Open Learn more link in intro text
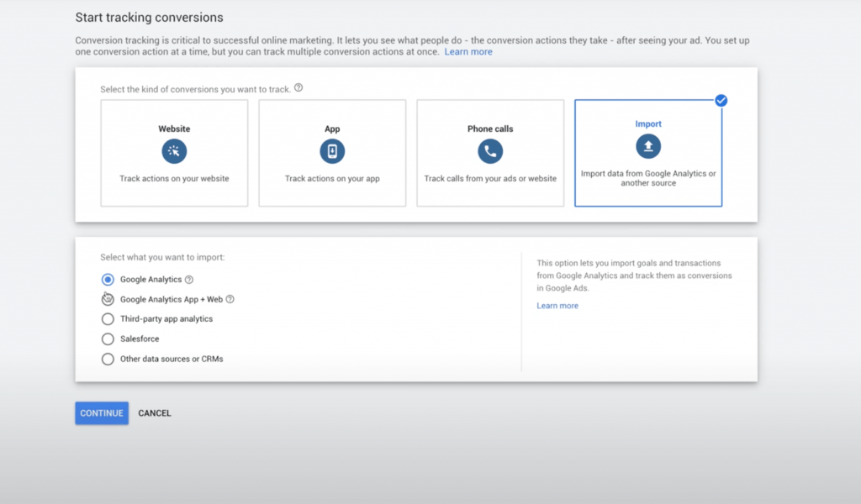 point(468,52)
